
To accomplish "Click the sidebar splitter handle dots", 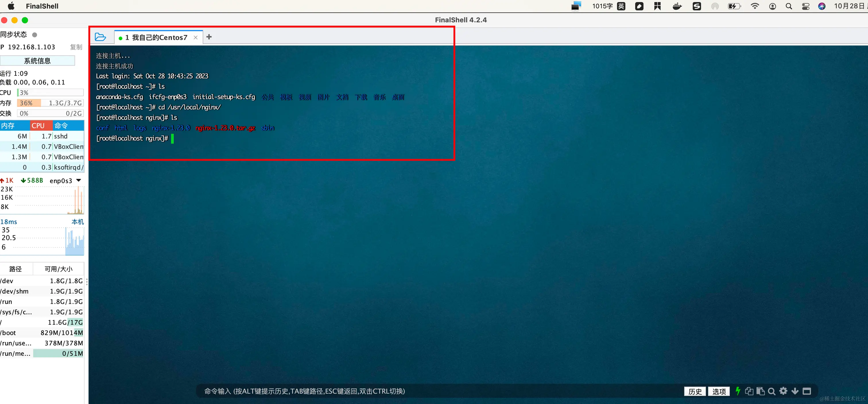I will click(x=87, y=282).
